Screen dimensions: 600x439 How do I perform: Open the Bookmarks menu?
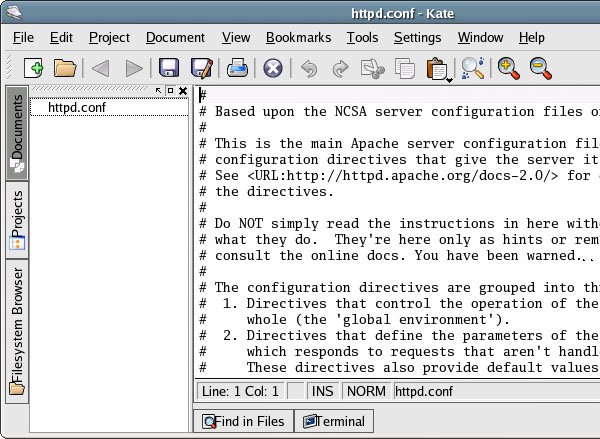298,37
